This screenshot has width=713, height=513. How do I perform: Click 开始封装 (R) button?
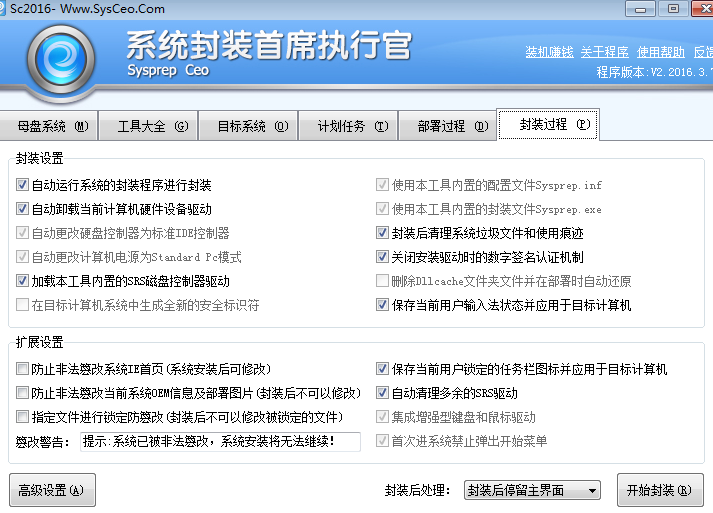tap(660, 490)
